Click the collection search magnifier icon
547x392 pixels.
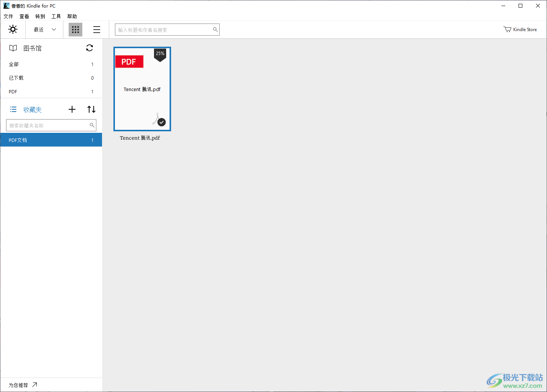pos(92,125)
